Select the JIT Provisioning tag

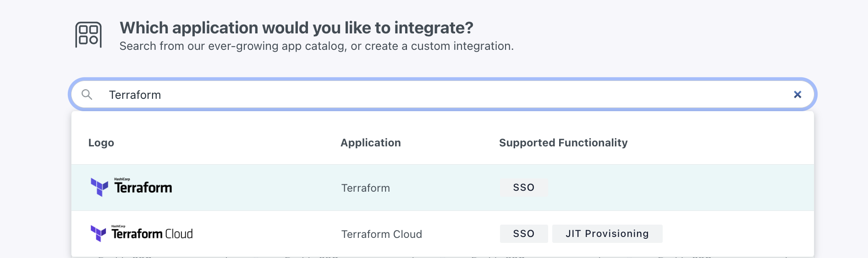point(607,234)
